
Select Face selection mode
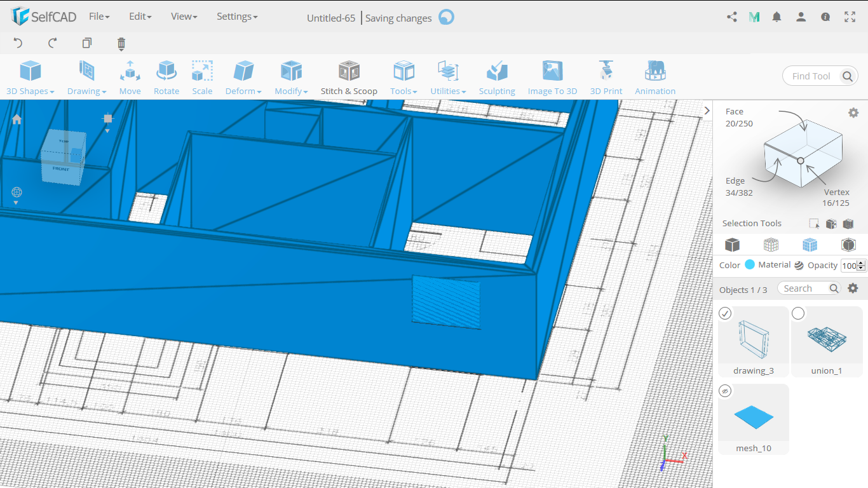click(739, 118)
